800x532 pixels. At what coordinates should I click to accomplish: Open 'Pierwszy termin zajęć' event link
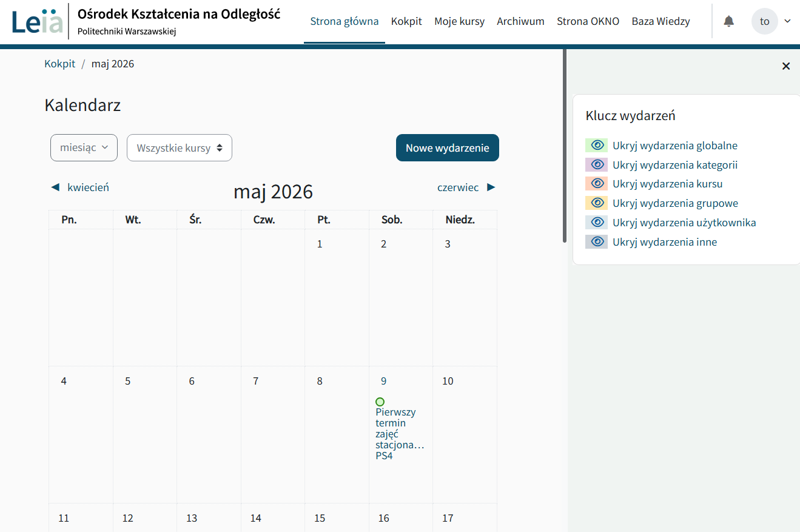(x=399, y=434)
